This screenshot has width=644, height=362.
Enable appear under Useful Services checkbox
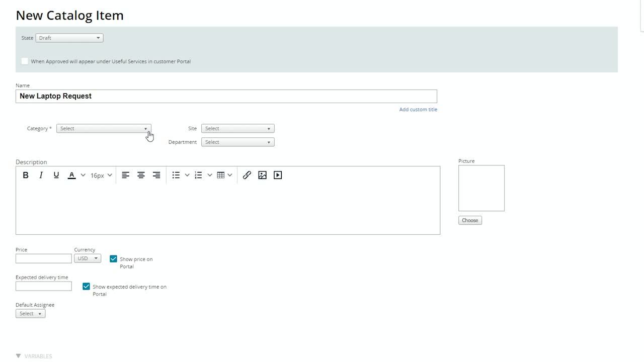pos(25,61)
